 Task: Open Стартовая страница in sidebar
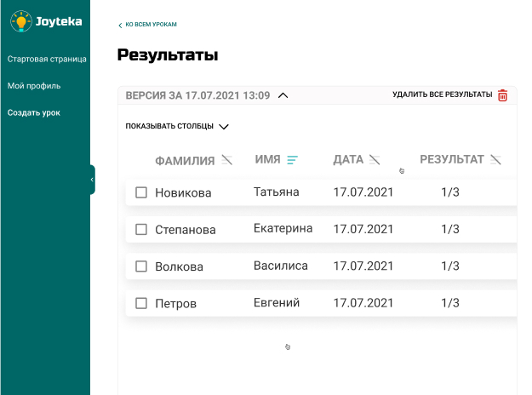coord(47,59)
